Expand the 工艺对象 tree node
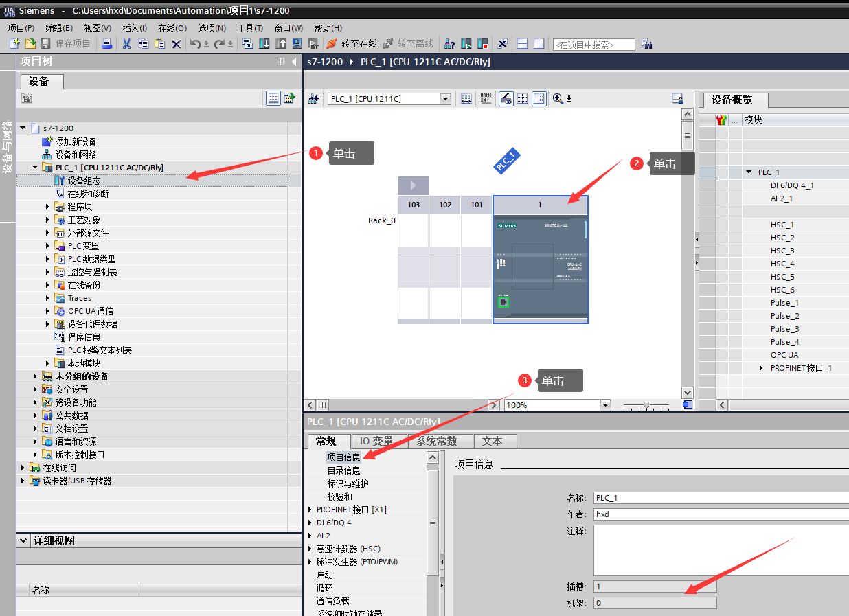 pos(47,220)
